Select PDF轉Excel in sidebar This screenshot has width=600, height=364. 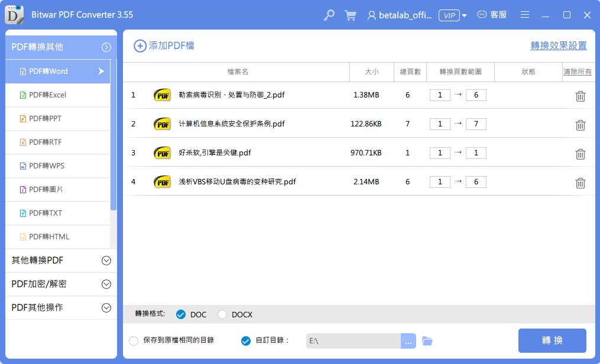[x=58, y=95]
